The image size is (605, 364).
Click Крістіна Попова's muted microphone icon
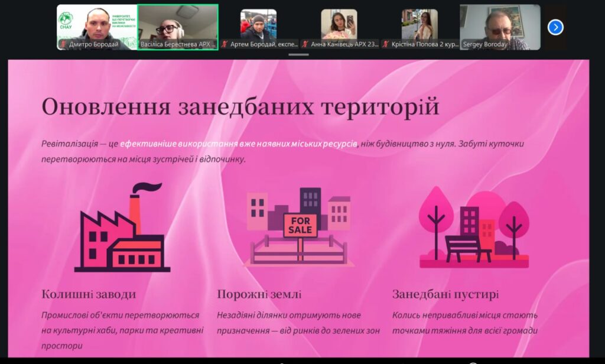click(x=386, y=44)
